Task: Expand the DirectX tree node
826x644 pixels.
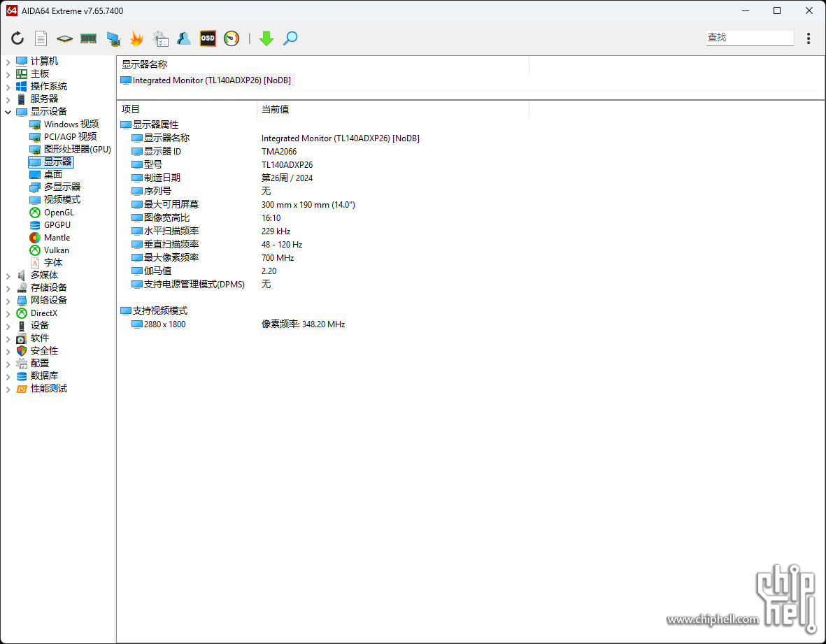Action: coord(8,313)
